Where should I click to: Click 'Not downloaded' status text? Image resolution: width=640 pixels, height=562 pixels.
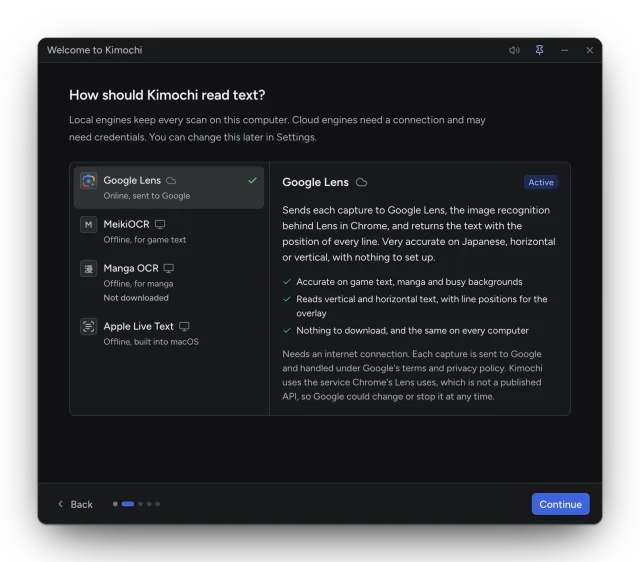[136, 298]
